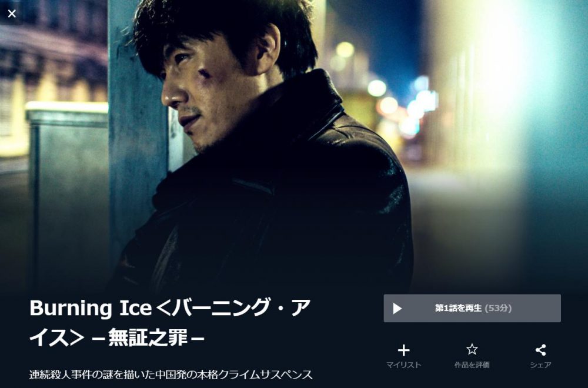The width and height of the screenshot is (588, 388).
Task: Click the マイリスト label
Action: [403, 364]
